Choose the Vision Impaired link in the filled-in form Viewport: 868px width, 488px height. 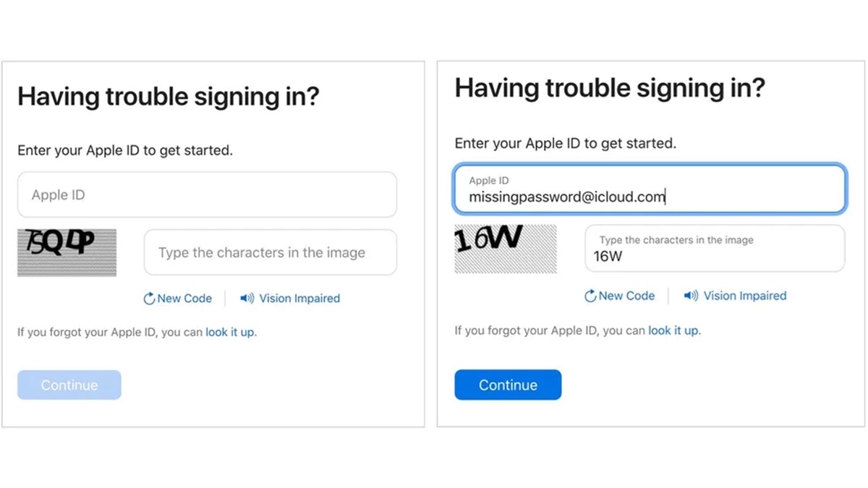(744, 296)
